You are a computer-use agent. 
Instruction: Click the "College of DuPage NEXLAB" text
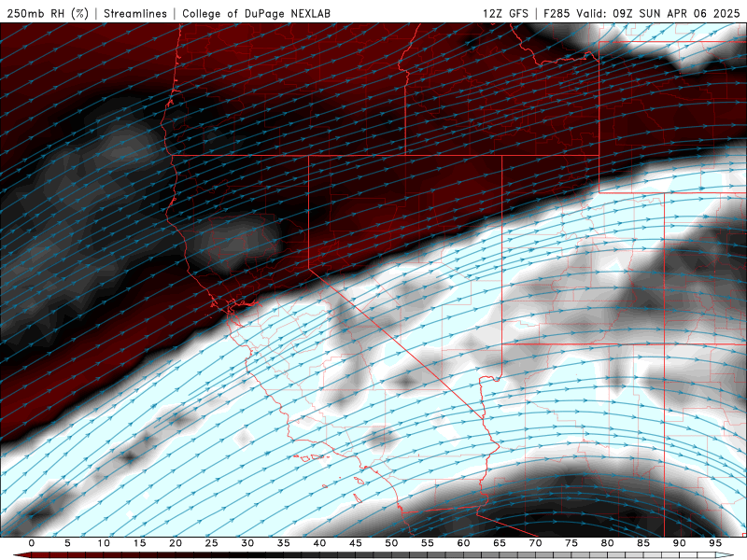[256, 13]
